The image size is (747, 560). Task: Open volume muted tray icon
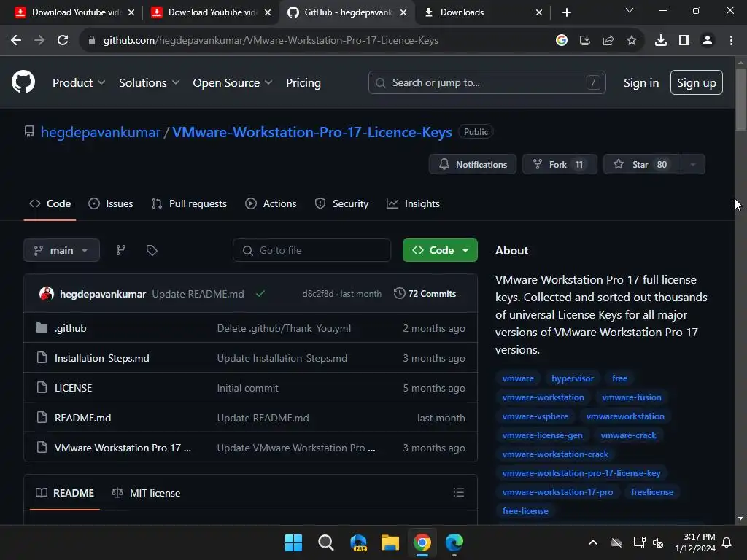coord(659,542)
